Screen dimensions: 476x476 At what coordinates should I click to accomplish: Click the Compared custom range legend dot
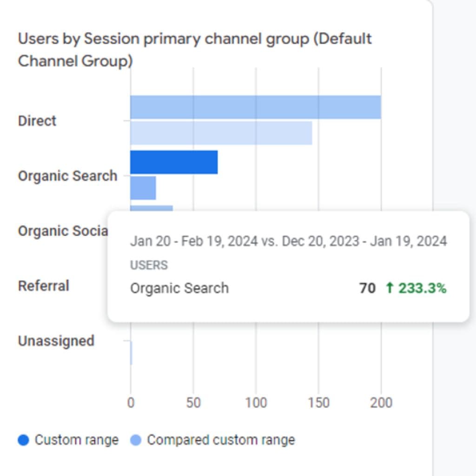136,440
